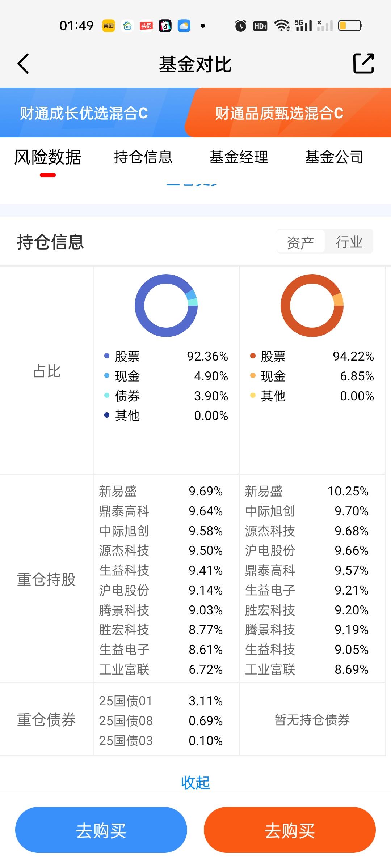
Task: Switch holdings view to 资产
Action: [300, 242]
